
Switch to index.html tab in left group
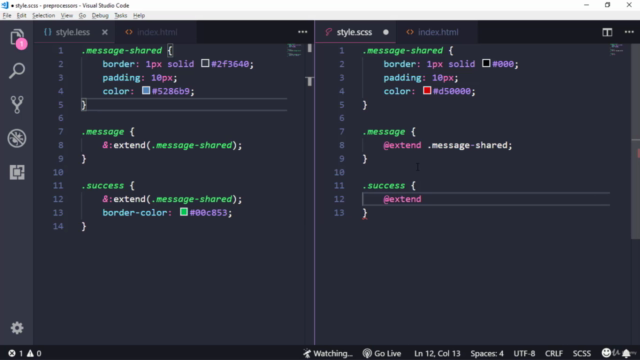(x=157, y=32)
